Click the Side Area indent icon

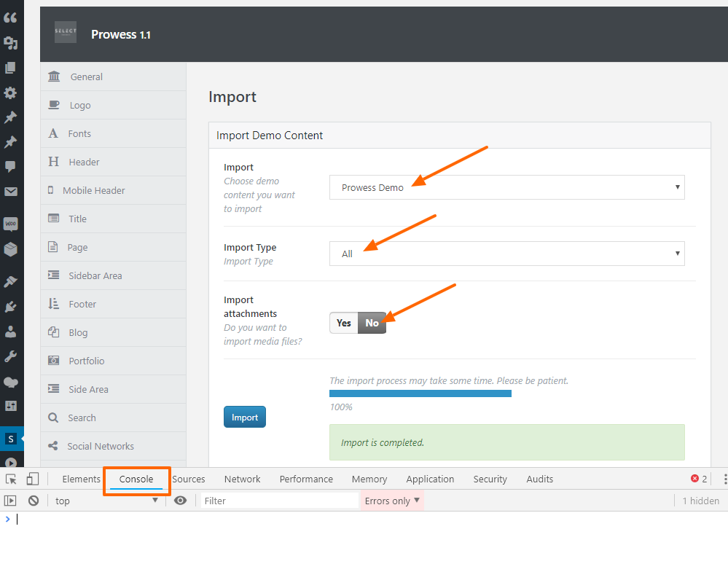(54, 388)
